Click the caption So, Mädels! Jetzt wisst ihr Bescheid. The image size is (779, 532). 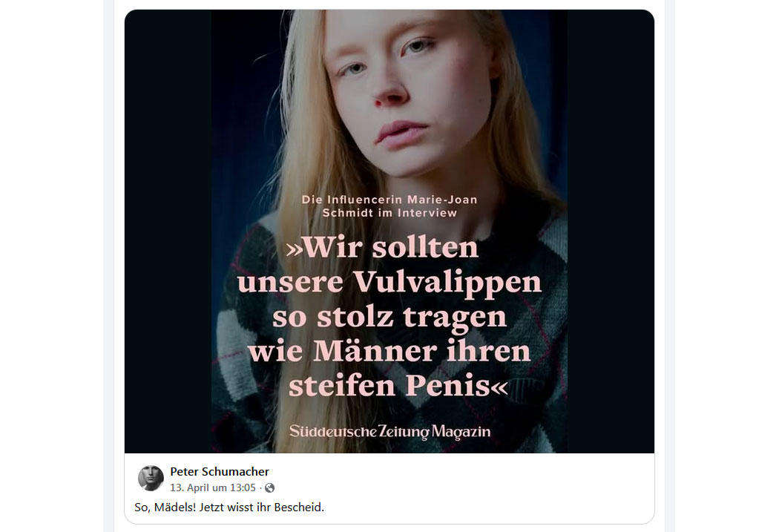(229, 508)
